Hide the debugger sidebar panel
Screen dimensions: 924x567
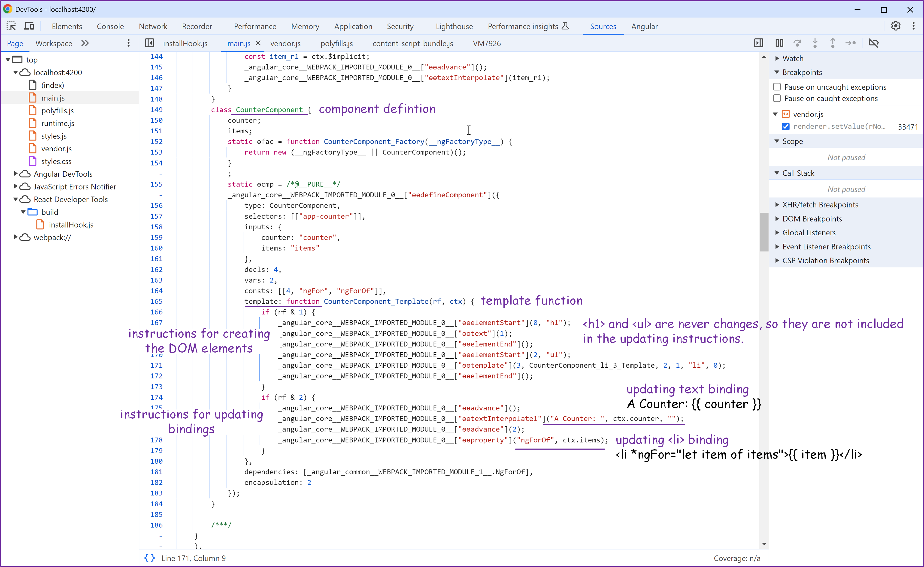758,43
